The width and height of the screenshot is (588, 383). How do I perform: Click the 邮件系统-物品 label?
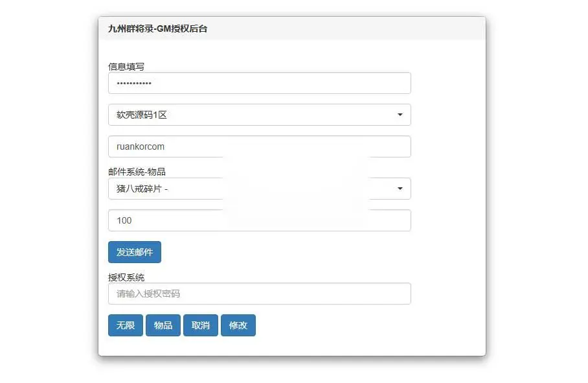point(137,172)
